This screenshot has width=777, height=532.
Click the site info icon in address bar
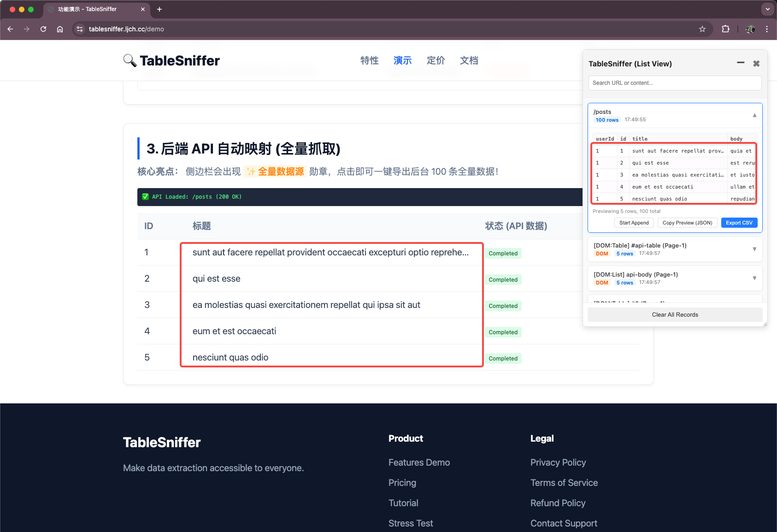click(79, 29)
